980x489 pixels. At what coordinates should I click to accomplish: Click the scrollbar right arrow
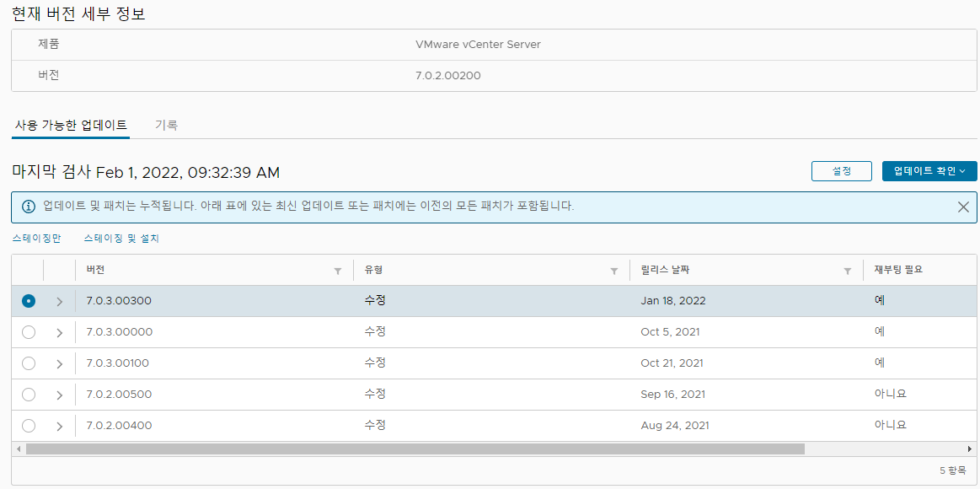point(969,449)
